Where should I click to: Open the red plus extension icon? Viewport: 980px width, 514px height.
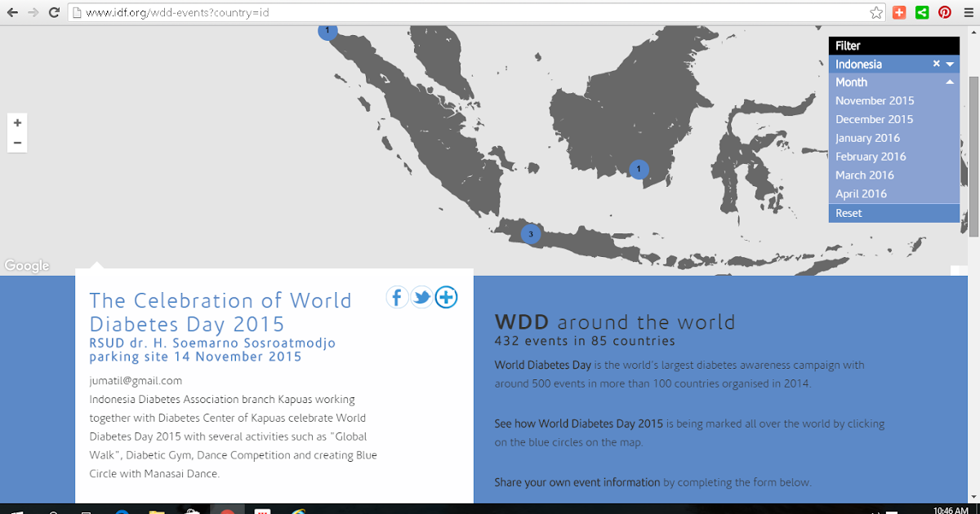click(899, 12)
